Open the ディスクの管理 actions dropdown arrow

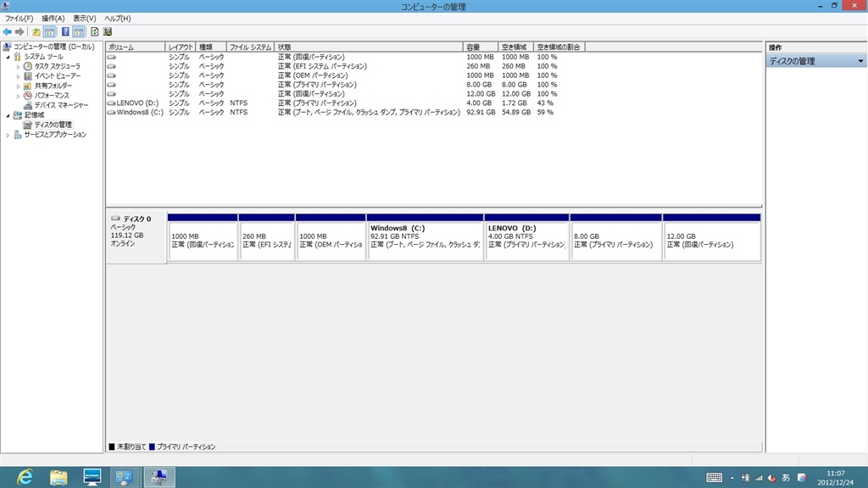[860, 61]
